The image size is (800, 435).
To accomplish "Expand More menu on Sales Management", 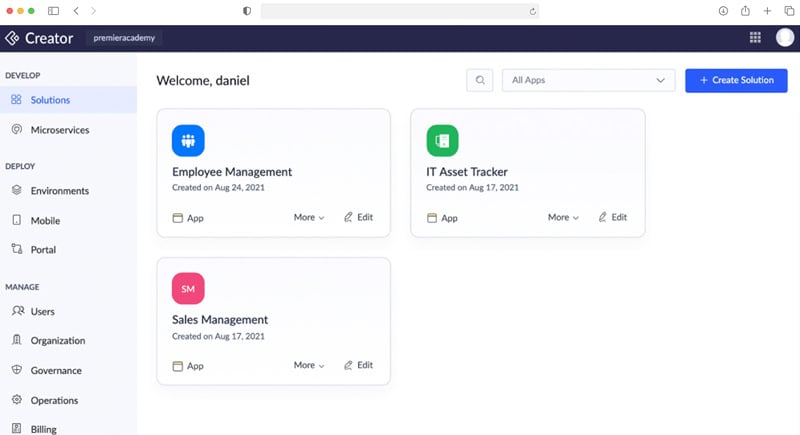I will pos(309,365).
